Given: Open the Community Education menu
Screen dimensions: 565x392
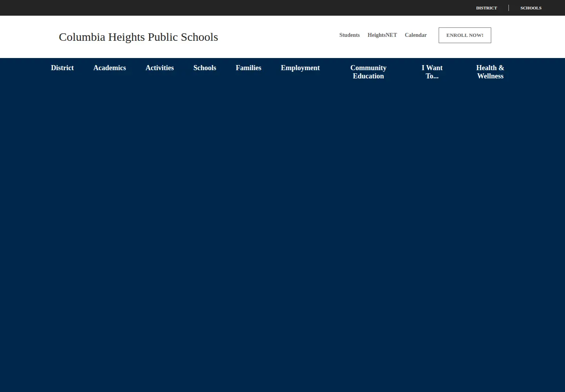Looking at the screenshot, I should pyautogui.click(x=368, y=72).
